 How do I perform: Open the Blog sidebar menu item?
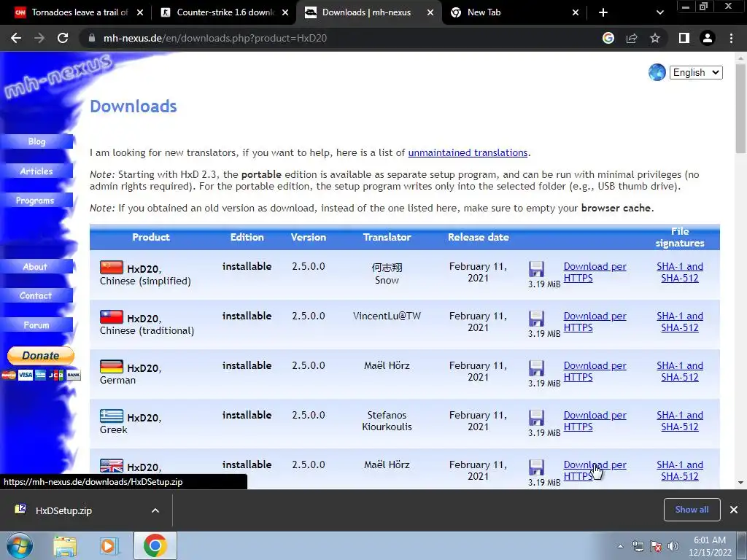click(x=36, y=141)
